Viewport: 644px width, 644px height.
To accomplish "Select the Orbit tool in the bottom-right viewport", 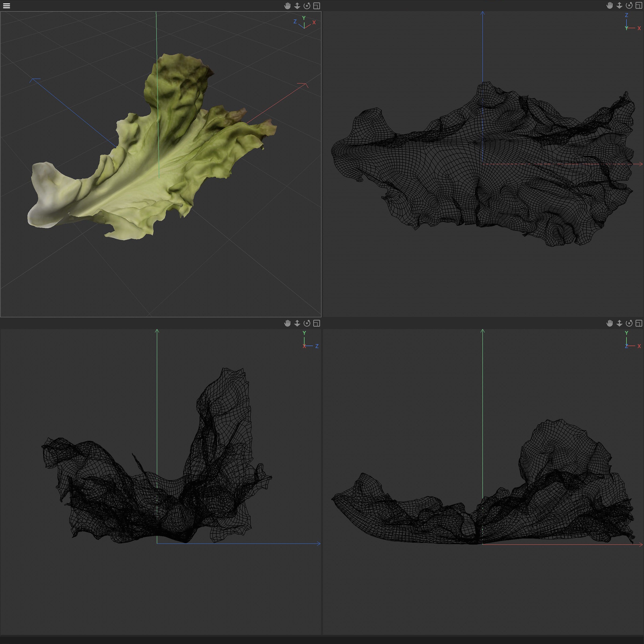I will pyautogui.click(x=629, y=323).
